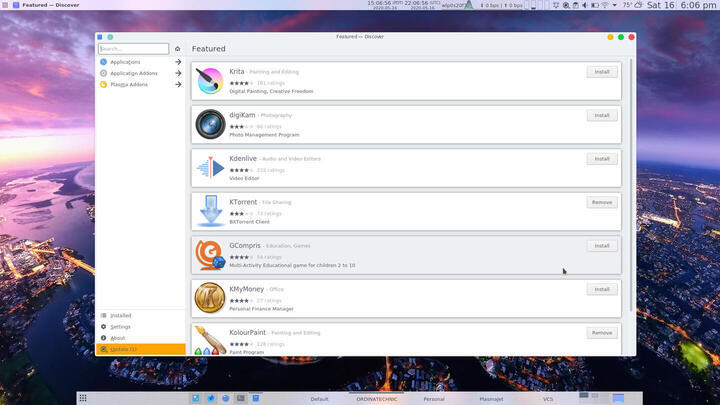Screen dimensions: 720x405
Task: Remove KTorrent
Action: (x=602, y=202)
